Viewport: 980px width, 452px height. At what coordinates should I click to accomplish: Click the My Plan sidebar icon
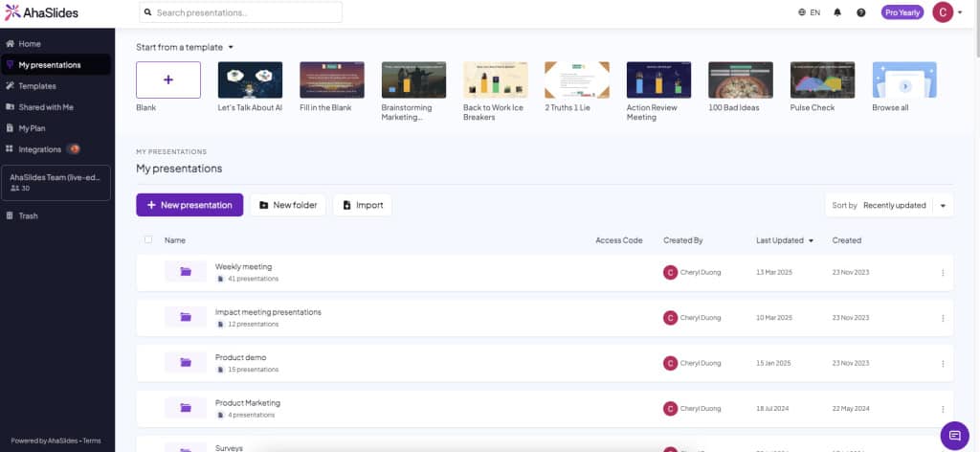coord(10,128)
